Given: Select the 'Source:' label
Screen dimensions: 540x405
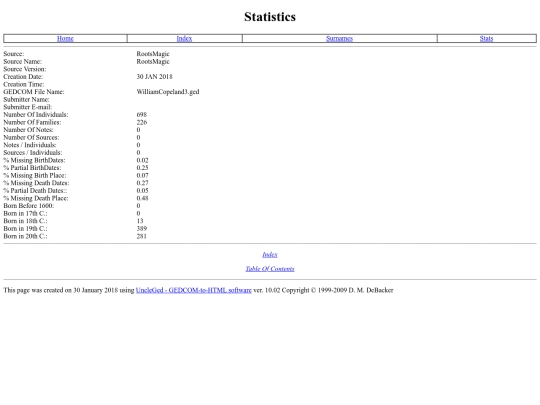Looking at the screenshot, I should (14, 54).
